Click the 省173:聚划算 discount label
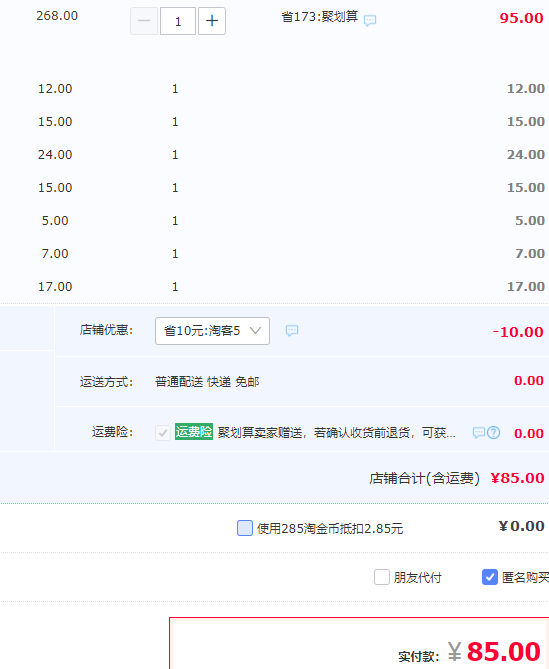The image size is (549, 669). (x=320, y=17)
